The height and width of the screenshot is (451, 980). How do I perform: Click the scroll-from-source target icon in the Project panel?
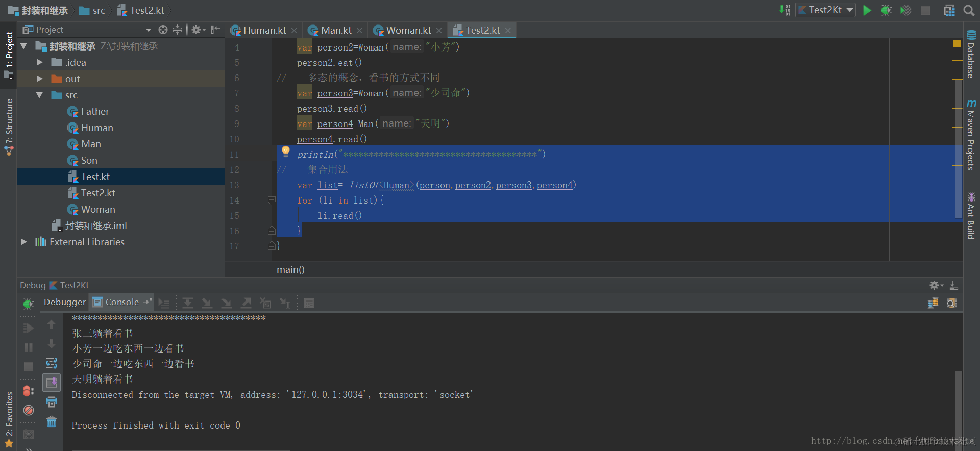point(163,30)
